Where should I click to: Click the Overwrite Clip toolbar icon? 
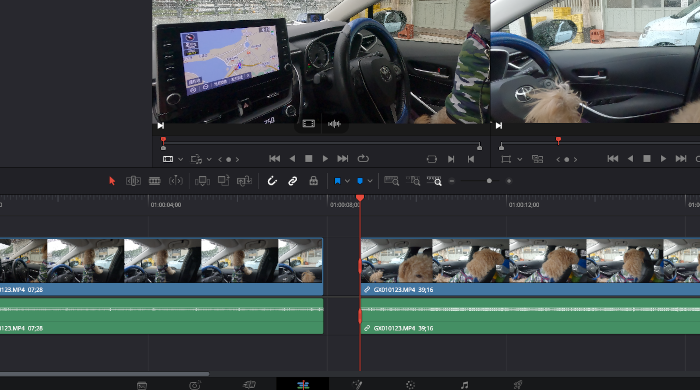click(x=223, y=180)
